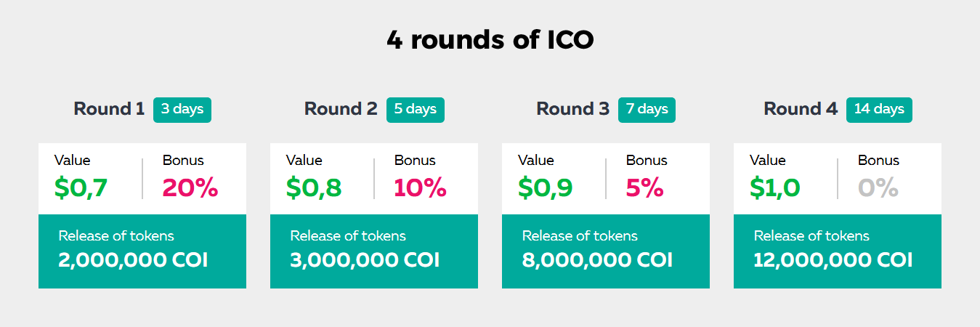This screenshot has width=980, height=327.
Task: Click the greyed 0% bonus figure
Action: click(x=878, y=188)
